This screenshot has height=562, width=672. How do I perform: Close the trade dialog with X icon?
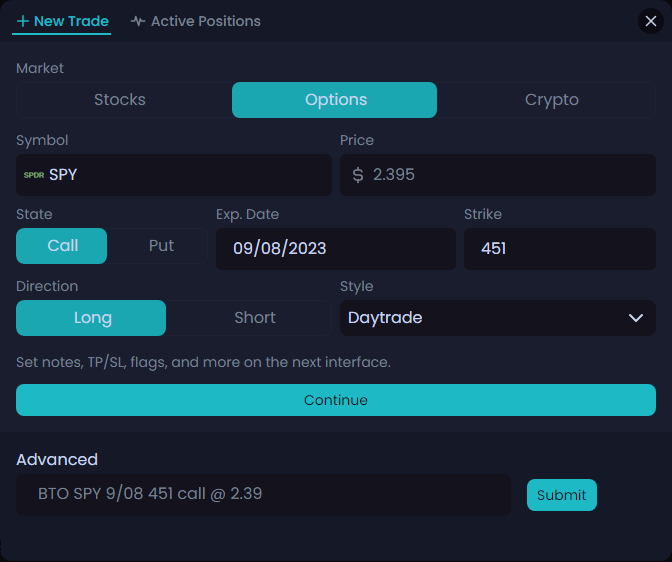pyautogui.click(x=650, y=21)
